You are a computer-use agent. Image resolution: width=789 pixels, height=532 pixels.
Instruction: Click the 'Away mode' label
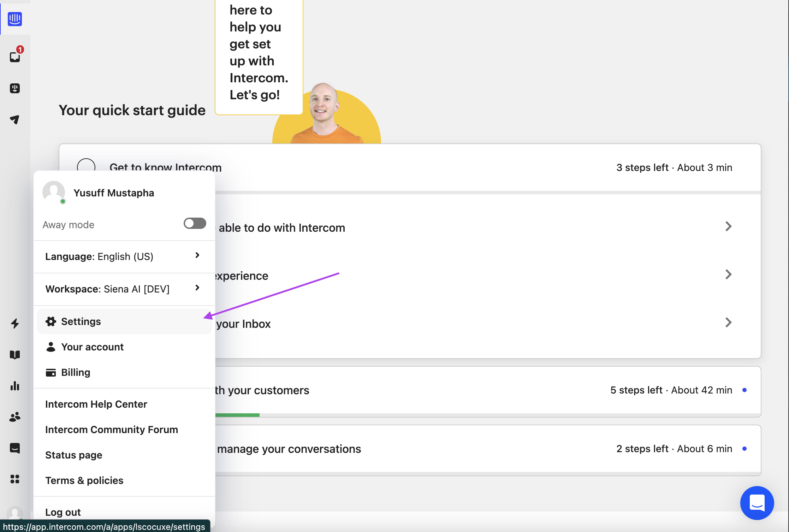69,225
